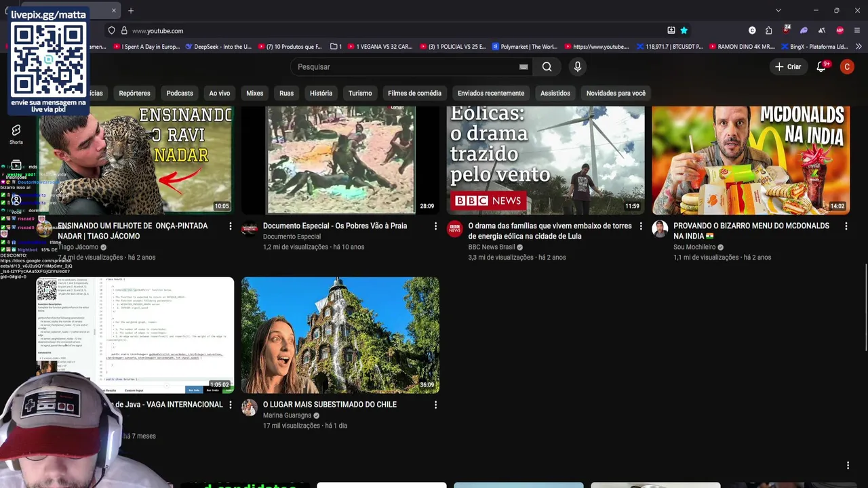Screen dimensions: 868x488
Task: Select the Novidades para você filter chip
Action: click(616, 93)
